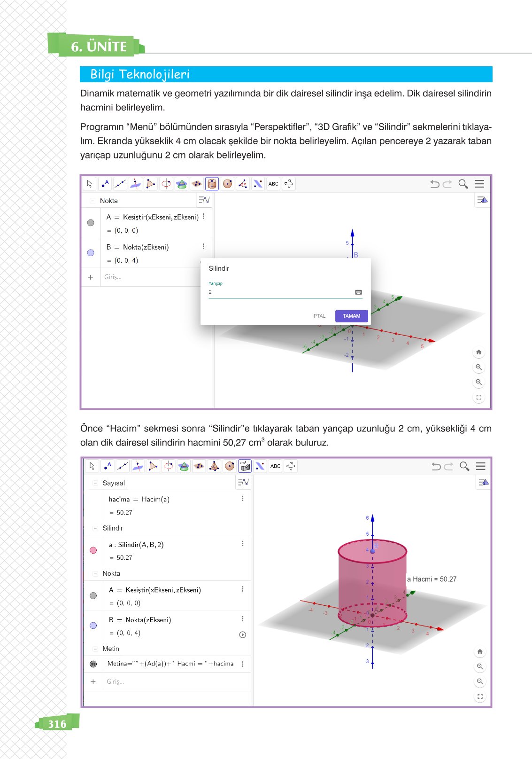Screen dimensions: 532x759
Task: Toggle visibility of Metina text in lower window
Action: pyautogui.click(x=93, y=664)
